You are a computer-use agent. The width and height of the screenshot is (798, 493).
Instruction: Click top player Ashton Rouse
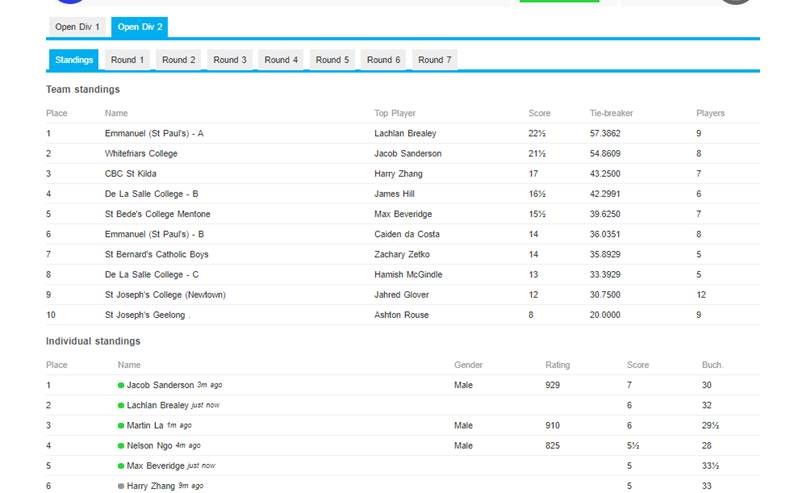tap(402, 315)
